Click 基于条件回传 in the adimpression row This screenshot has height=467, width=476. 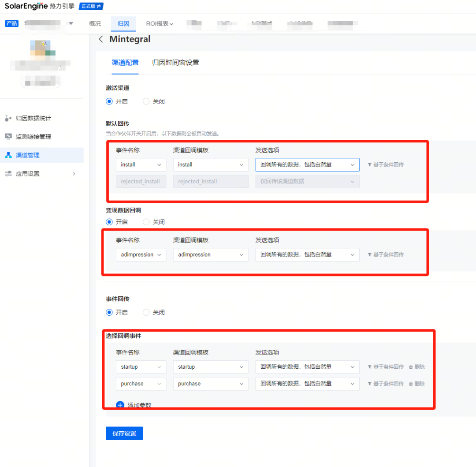coord(388,255)
